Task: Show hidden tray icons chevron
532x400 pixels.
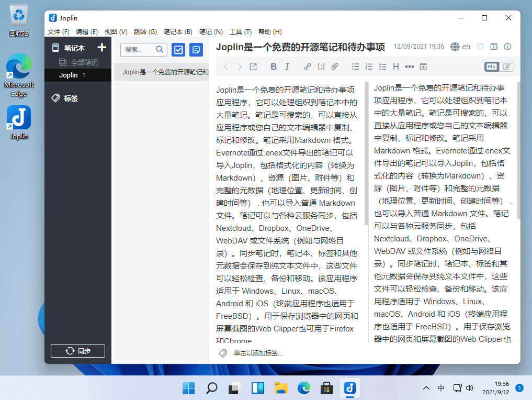Action: 426,388
